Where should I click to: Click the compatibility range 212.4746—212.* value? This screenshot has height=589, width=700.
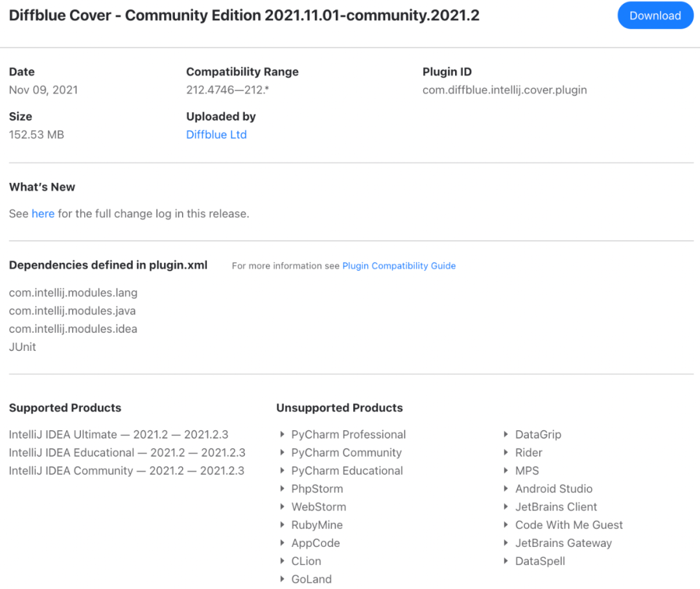[x=227, y=90]
